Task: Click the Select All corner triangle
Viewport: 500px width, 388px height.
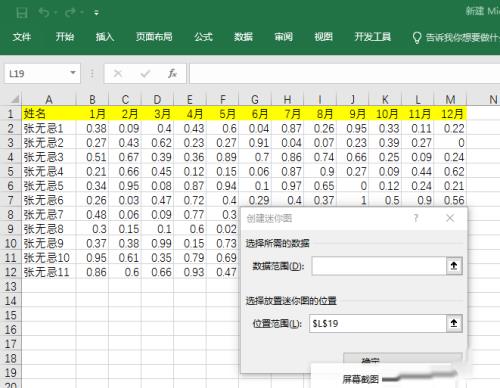Action: (x=14, y=99)
